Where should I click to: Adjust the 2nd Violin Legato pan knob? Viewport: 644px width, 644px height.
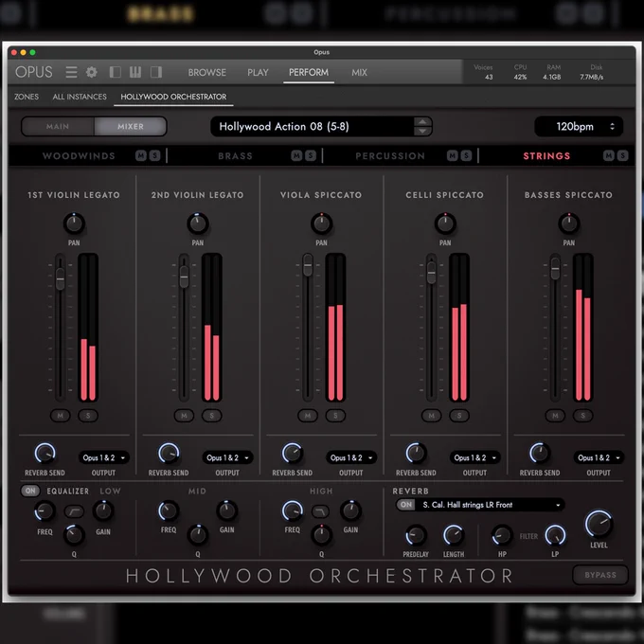pyautogui.click(x=198, y=224)
